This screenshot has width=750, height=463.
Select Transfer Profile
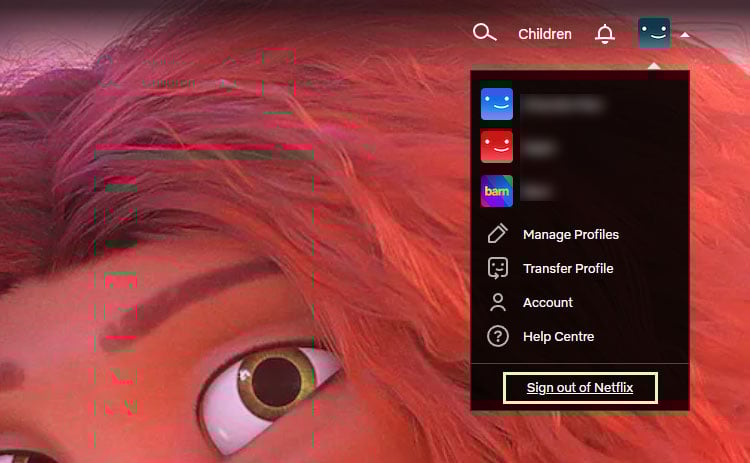pos(568,268)
